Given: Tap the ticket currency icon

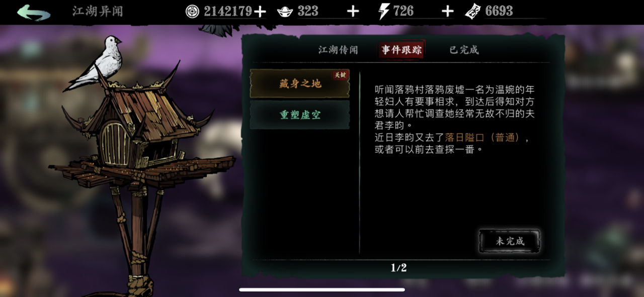Looking at the screenshot, I should [x=472, y=12].
